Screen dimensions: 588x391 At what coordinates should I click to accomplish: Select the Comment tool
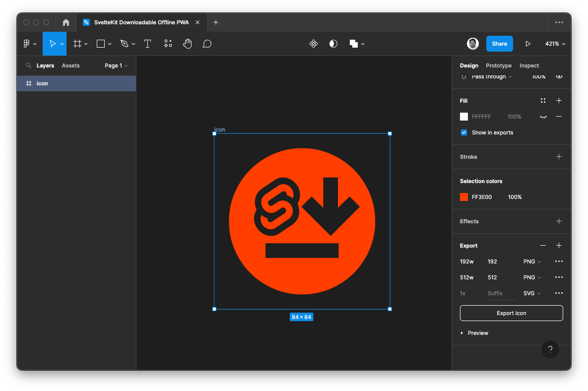pos(207,44)
